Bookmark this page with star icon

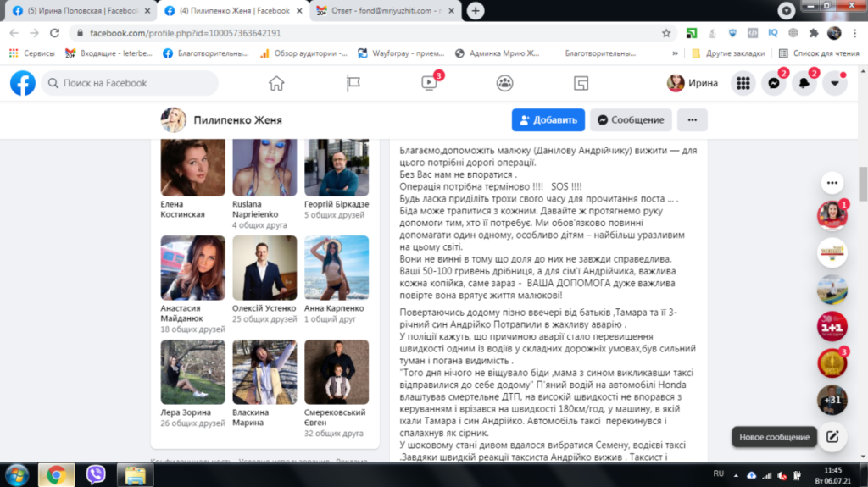pyautogui.click(x=667, y=33)
